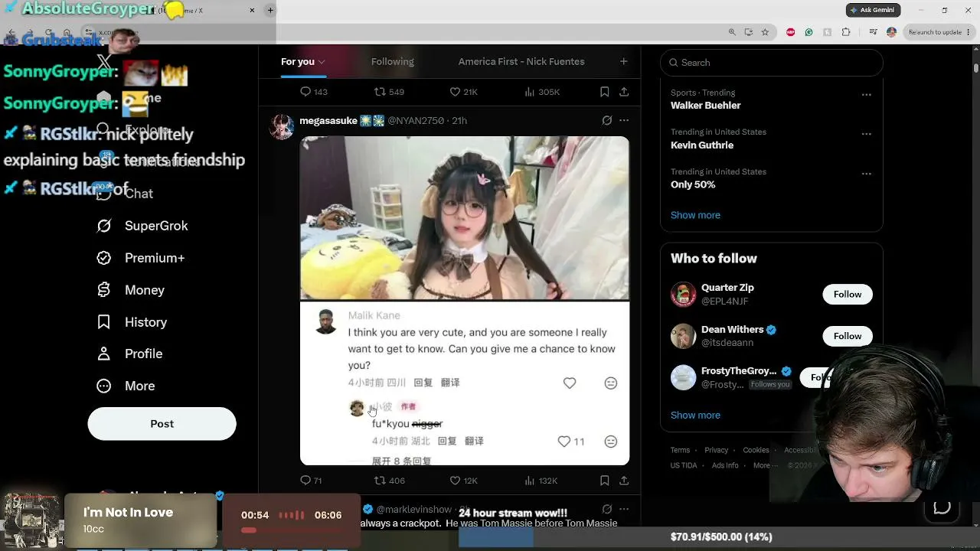Share the megasasuke post with 132K views
Image resolution: width=980 pixels, height=551 pixels.
624,481
